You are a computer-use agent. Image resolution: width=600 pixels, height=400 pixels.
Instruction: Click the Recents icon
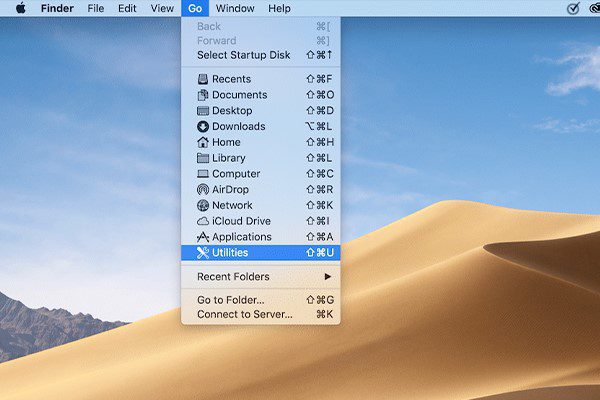point(203,79)
